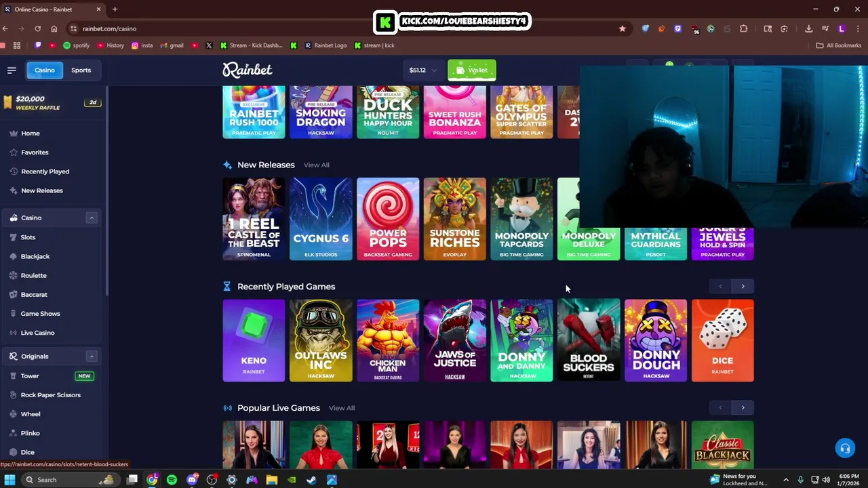Open the stream | kick bookmark

point(374,45)
